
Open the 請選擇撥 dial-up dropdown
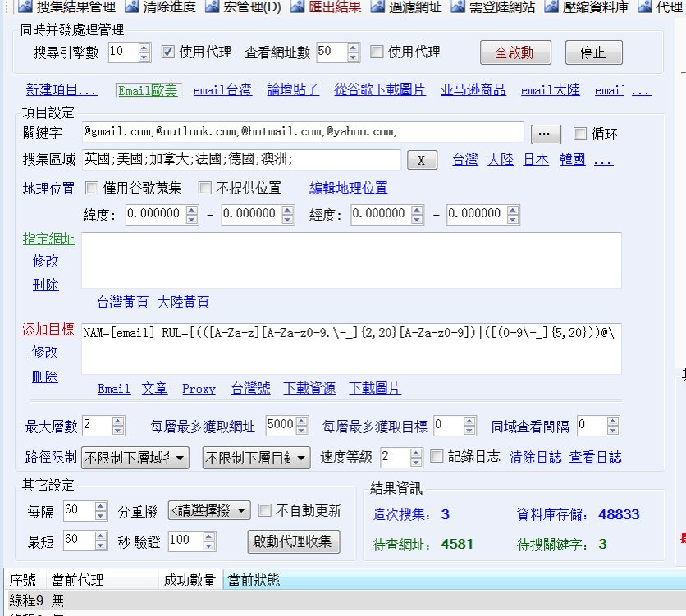click(x=209, y=510)
